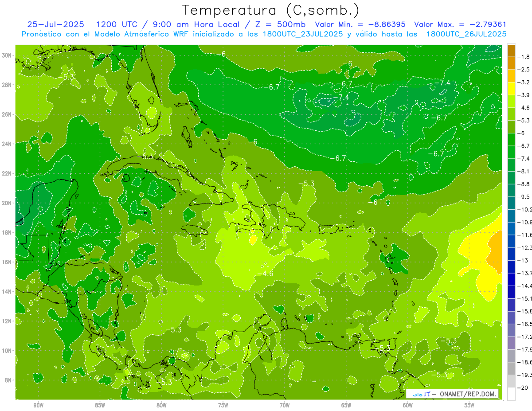Image resolution: width=532 pixels, height=411 pixels.
Task: Click the "55W" longitude axis label
Action: pos(469,405)
